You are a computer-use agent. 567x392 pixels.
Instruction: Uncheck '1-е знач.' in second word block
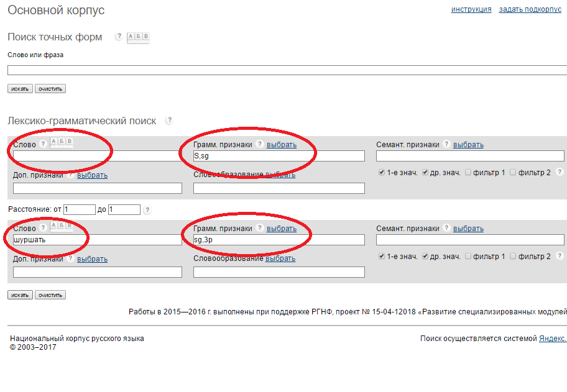(x=382, y=256)
